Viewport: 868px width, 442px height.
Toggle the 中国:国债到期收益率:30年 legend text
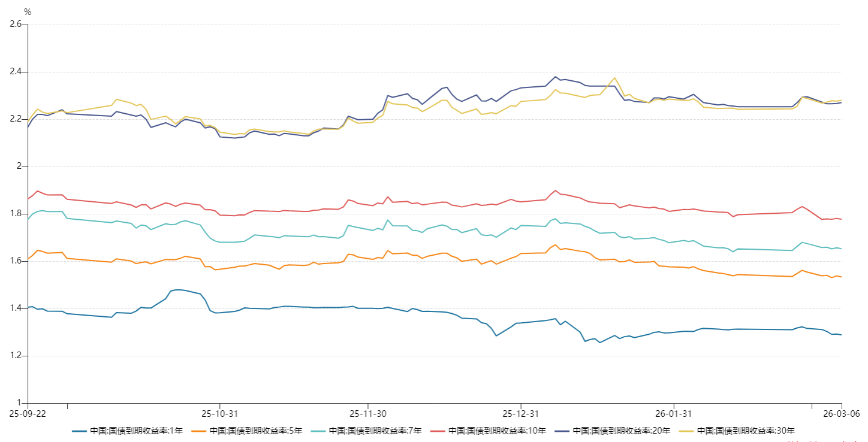(x=745, y=431)
